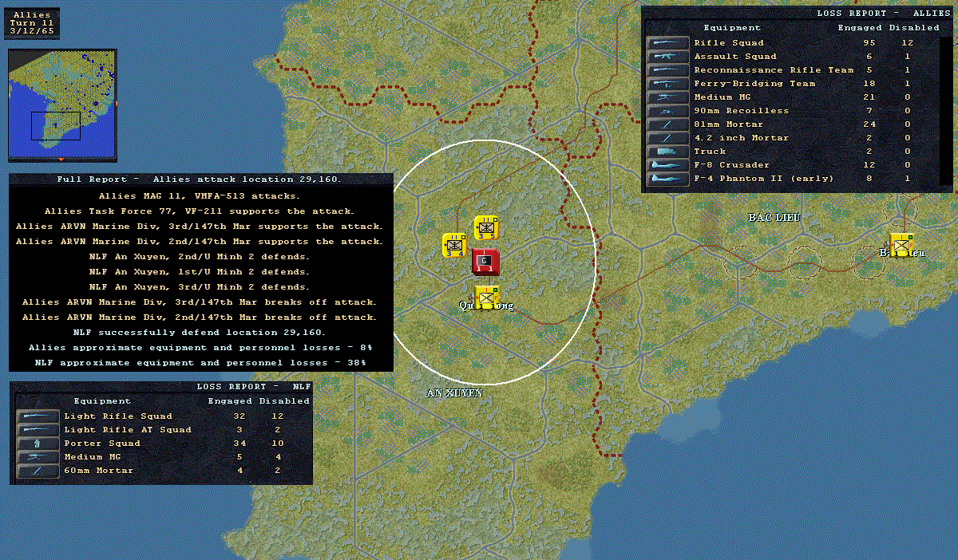Click the minimap overview of Vietnam
This screenshot has width=958, height=560.
coord(62,105)
